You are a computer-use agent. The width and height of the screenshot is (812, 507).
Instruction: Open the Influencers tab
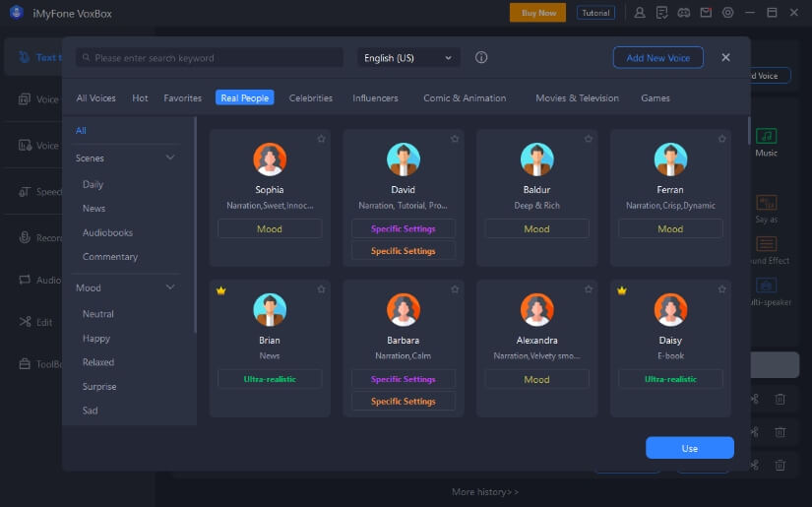(375, 97)
